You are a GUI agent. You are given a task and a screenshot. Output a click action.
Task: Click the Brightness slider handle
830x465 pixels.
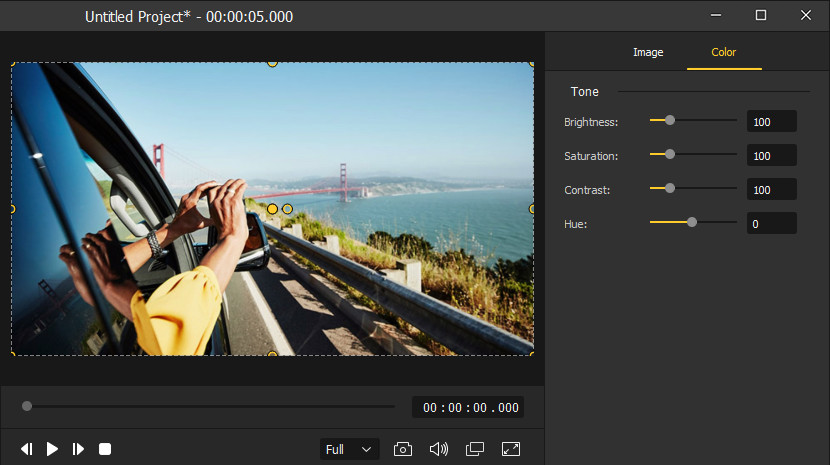[x=670, y=120]
